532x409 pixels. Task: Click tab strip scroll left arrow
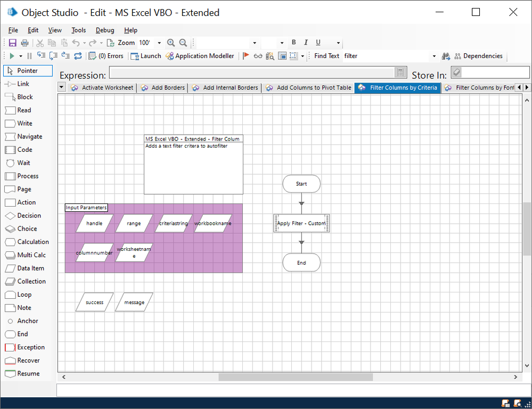pyautogui.click(x=519, y=87)
